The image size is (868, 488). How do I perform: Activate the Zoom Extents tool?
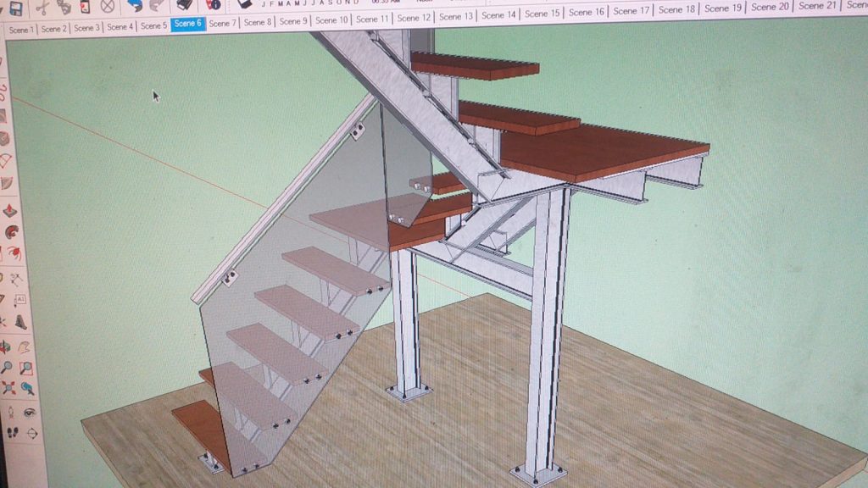coord(8,388)
